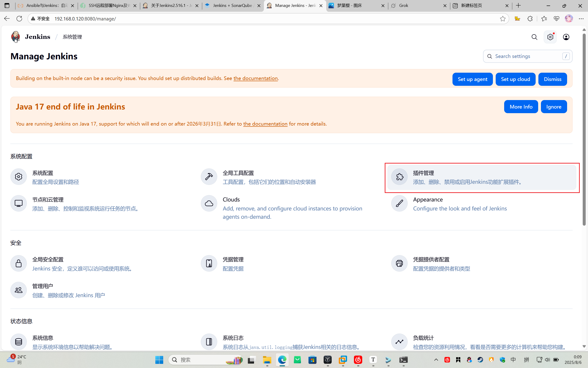Click 不安全 site security indicator
Image resolution: width=588 pixels, height=368 pixels.
(x=41, y=19)
